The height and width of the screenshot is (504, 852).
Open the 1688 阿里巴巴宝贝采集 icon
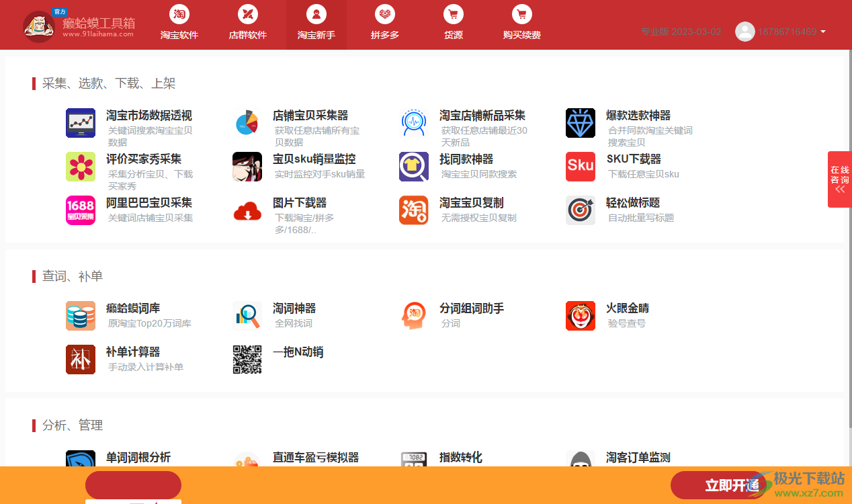tap(81, 210)
